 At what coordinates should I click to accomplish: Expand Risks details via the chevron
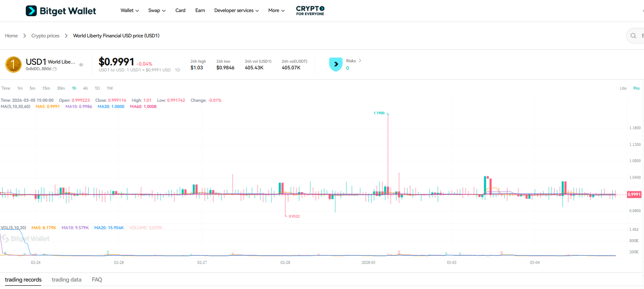(360, 61)
